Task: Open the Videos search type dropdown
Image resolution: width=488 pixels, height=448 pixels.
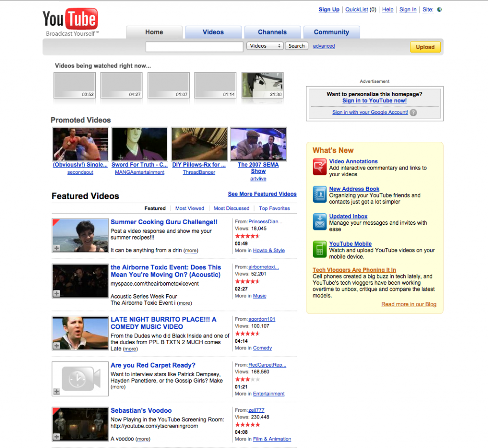Action: [265, 46]
